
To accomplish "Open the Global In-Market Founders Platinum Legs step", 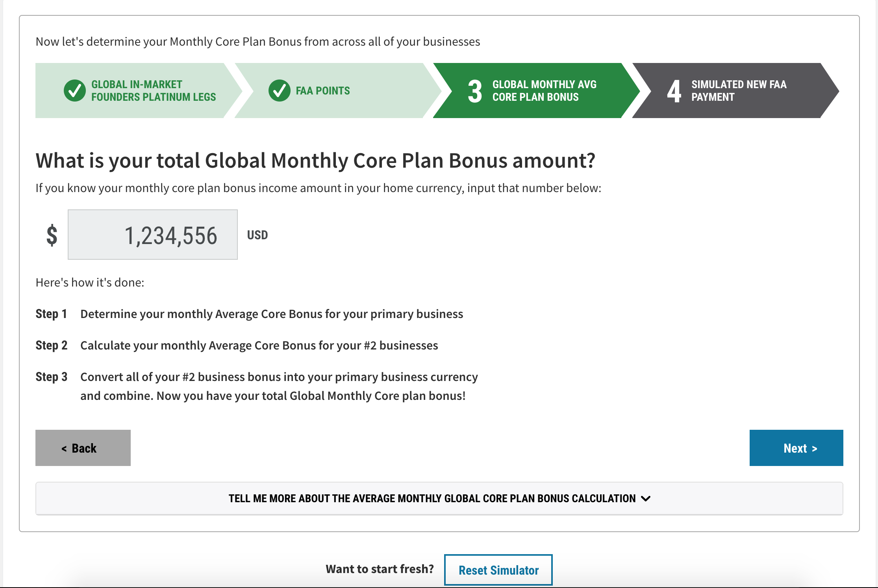I will click(x=153, y=91).
